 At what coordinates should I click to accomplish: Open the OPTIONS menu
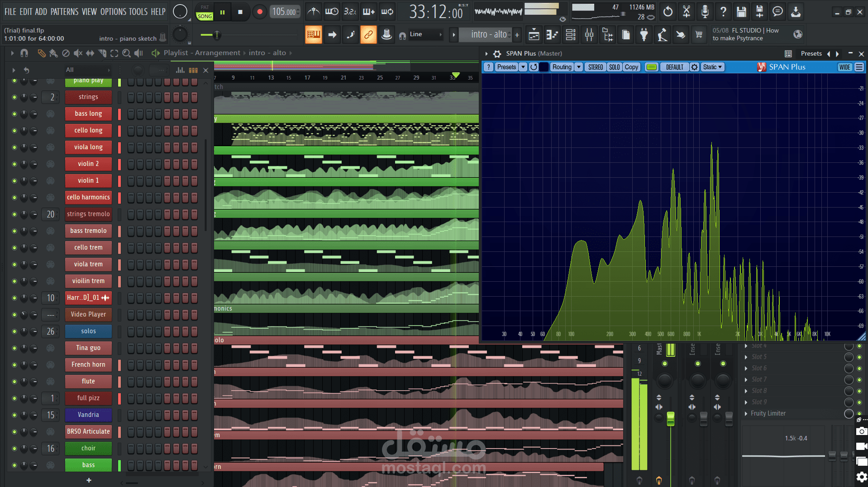(113, 12)
